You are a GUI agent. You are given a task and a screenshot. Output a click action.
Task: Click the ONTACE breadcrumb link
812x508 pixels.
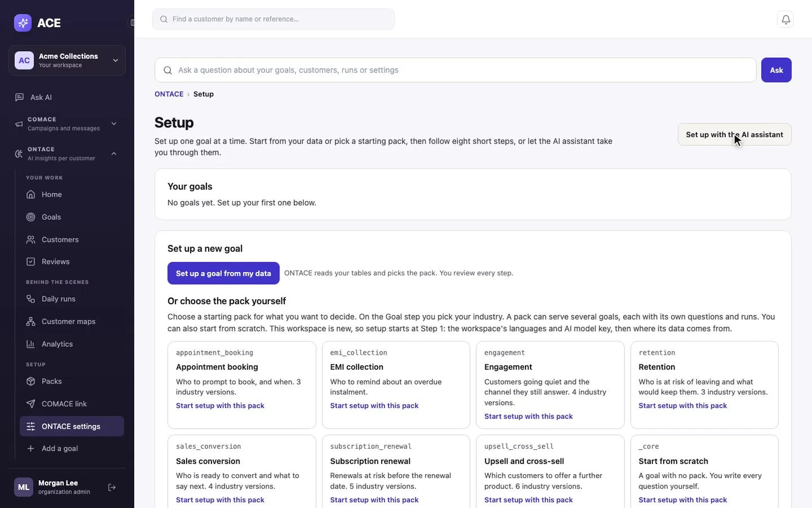point(169,94)
